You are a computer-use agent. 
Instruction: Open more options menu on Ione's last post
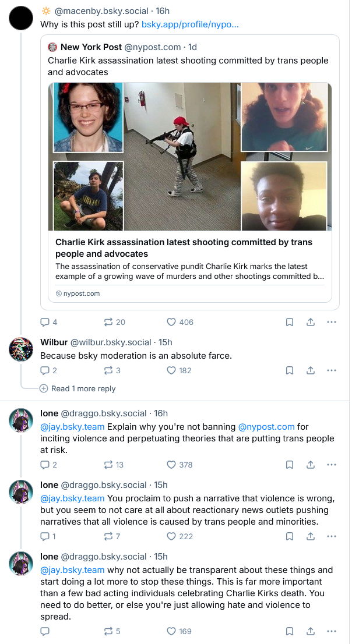tap(332, 631)
